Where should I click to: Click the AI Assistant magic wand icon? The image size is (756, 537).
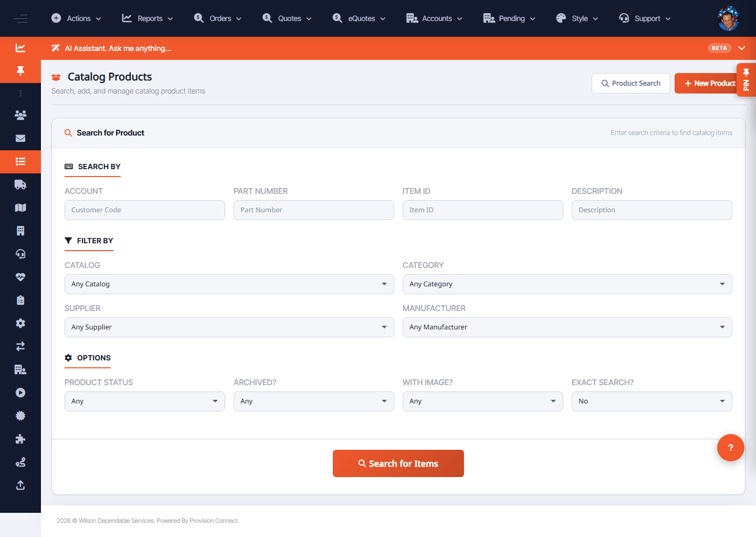click(x=56, y=48)
